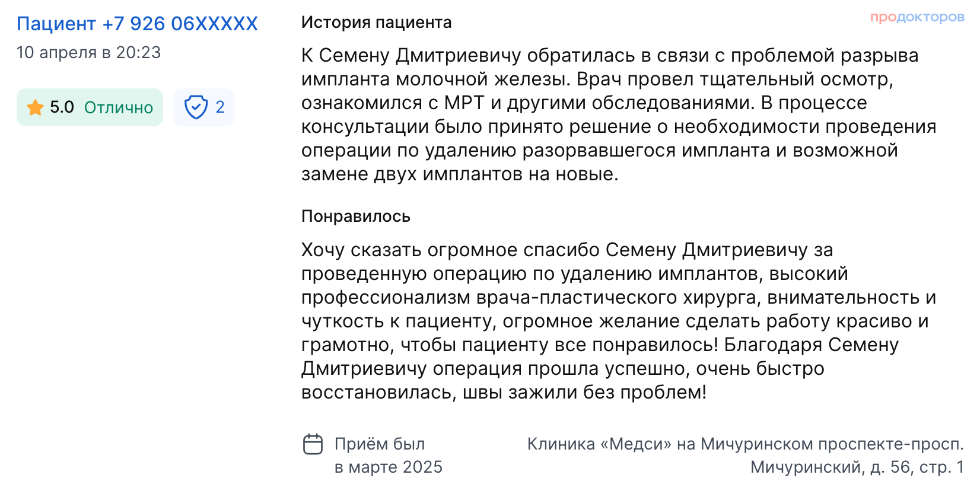
Task: Click the review date 10 апреля в 20:23
Action: pos(89,52)
